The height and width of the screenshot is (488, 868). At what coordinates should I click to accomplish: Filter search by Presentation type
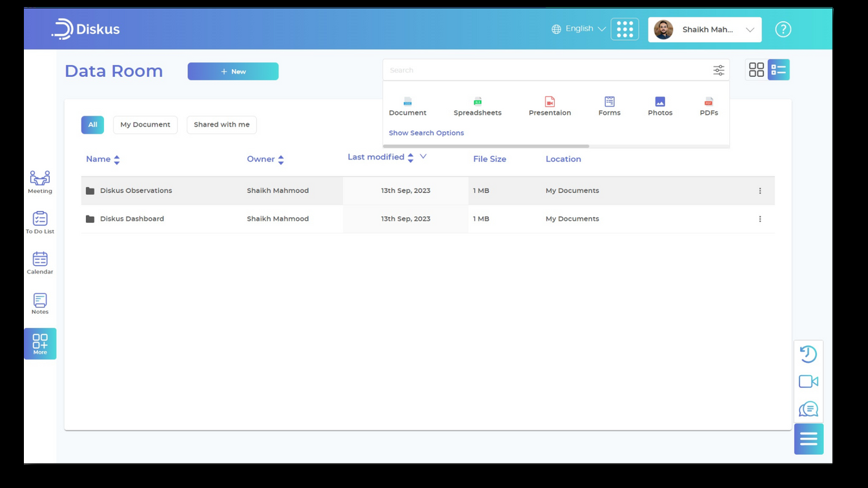point(550,107)
